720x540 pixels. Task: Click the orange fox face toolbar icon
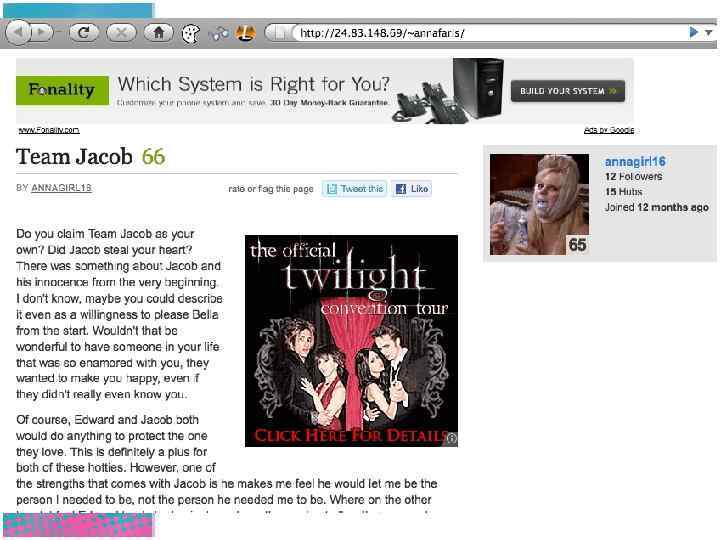245,33
